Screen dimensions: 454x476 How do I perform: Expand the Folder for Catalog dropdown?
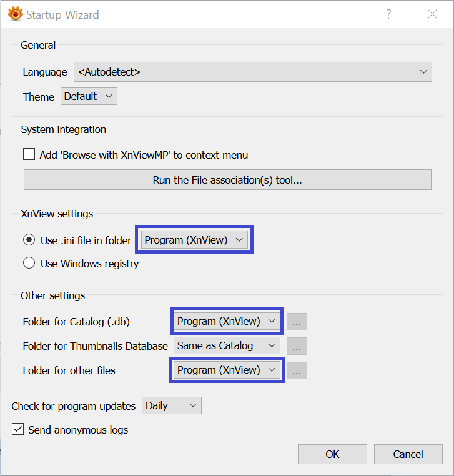coord(227,321)
